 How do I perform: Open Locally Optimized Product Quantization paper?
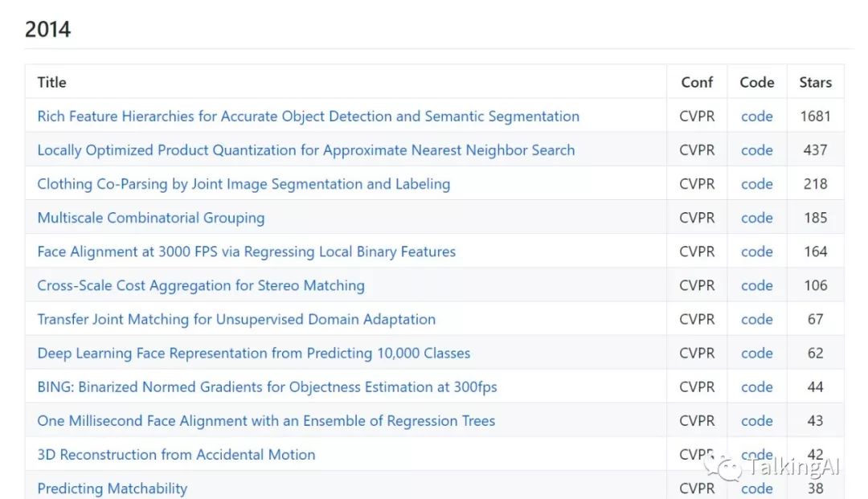click(x=305, y=150)
